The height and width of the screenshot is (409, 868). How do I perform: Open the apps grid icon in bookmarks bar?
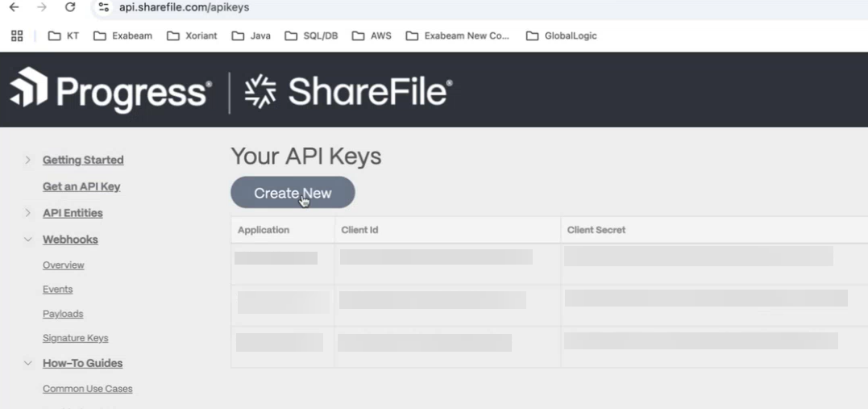click(x=17, y=36)
